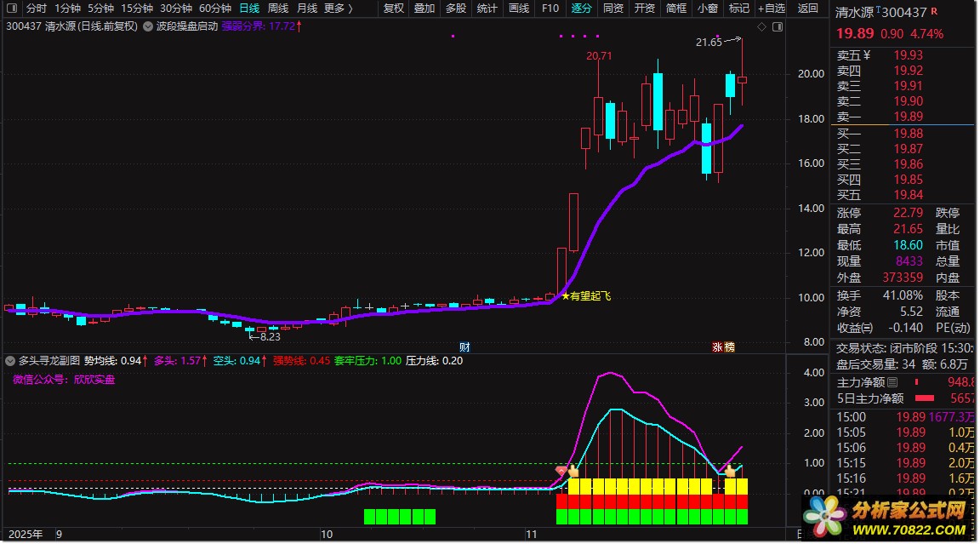The image size is (980, 544).
Task: Switch to 月线 monthly chart
Action: [x=307, y=9]
